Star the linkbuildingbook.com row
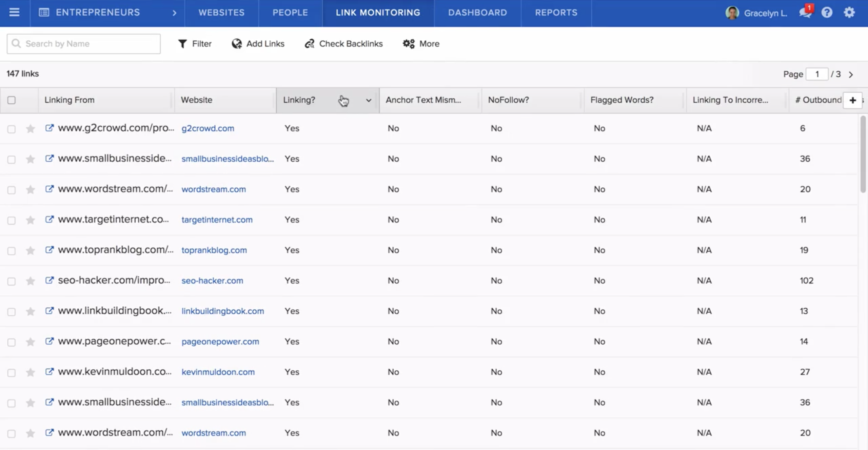Viewport: 868px width, 450px height. click(x=31, y=311)
